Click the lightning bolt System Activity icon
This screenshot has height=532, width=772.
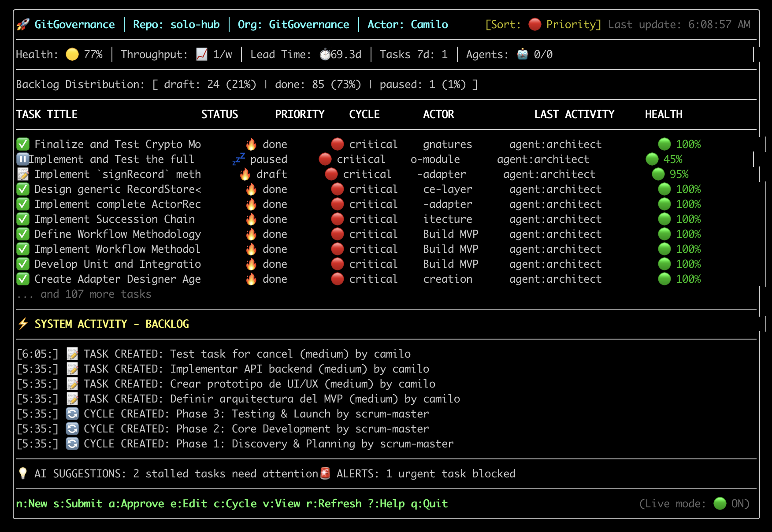(x=23, y=324)
